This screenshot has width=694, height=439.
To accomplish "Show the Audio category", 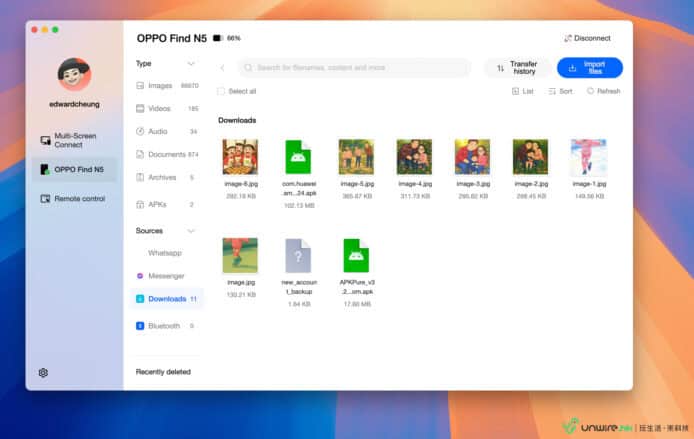I will 167,131.
